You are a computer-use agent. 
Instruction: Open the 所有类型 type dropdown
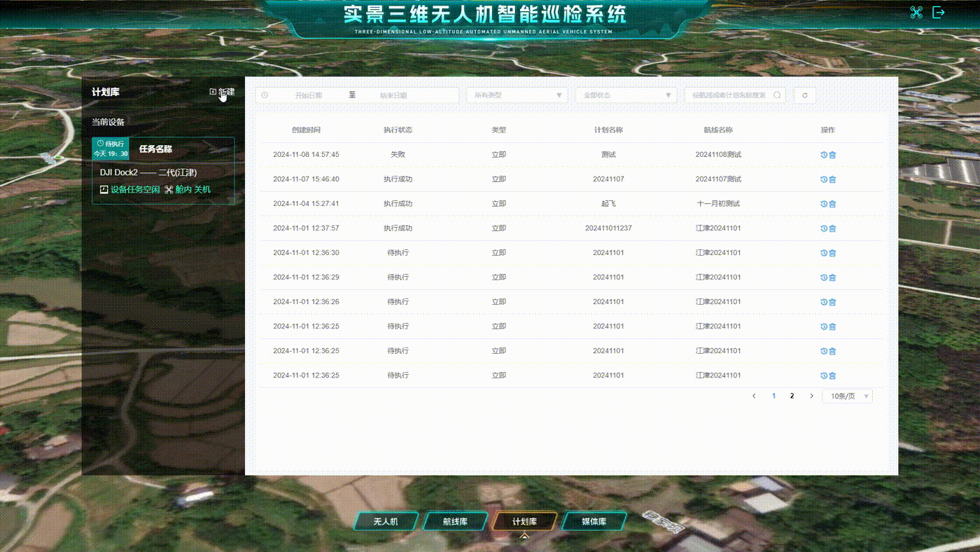517,95
